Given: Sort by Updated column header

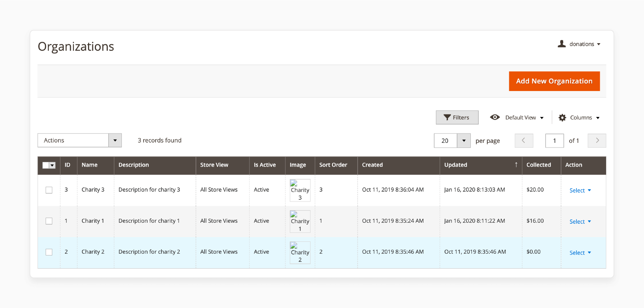Looking at the screenshot, I should [481, 166].
